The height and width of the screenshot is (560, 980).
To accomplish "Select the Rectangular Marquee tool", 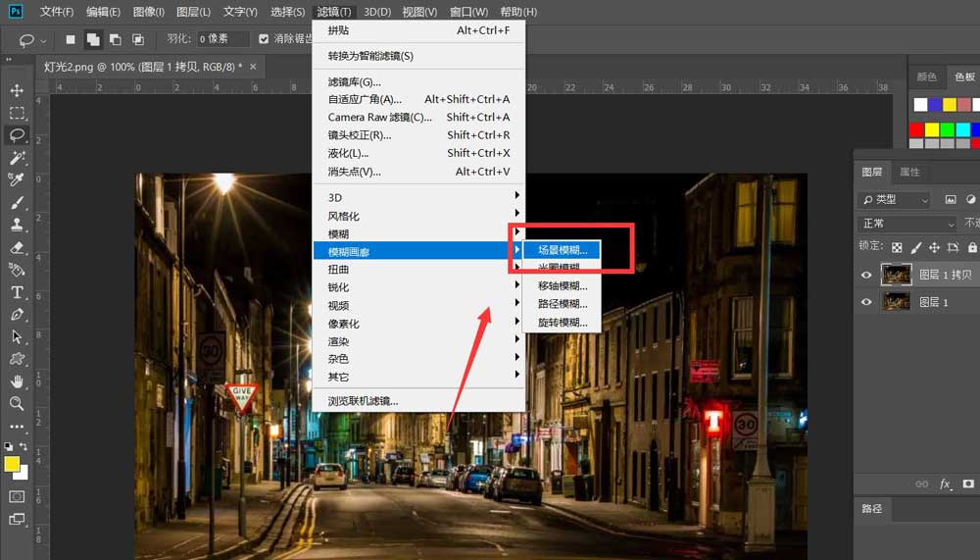I will pos(17,113).
